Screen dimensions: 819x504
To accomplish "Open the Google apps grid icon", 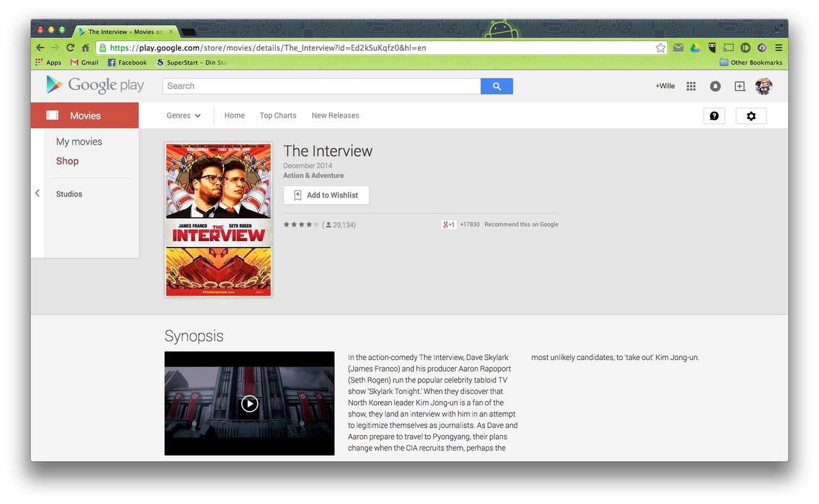I will point(691,86).
